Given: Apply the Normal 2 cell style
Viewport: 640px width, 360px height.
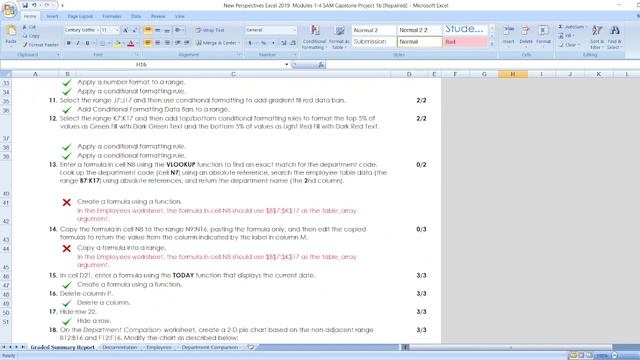Looking at the screenshot, I should 373,30.
